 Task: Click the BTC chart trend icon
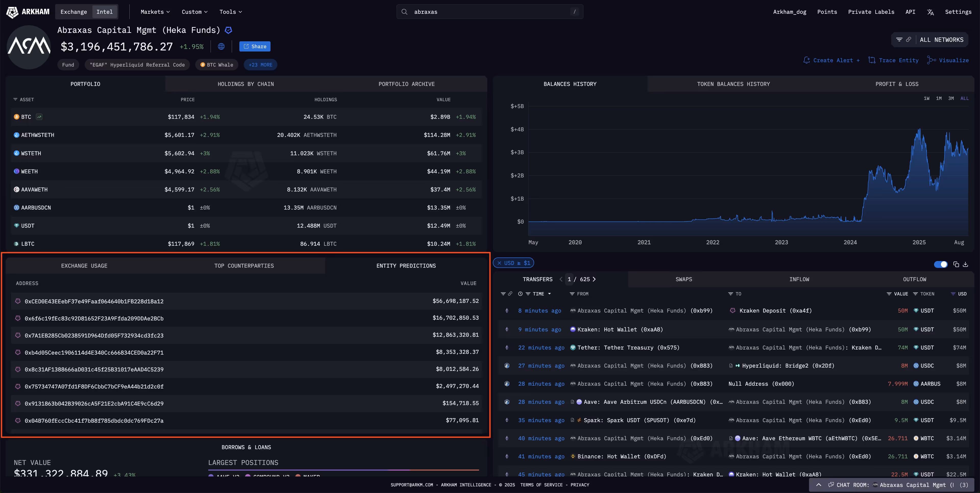click(39, 117)
